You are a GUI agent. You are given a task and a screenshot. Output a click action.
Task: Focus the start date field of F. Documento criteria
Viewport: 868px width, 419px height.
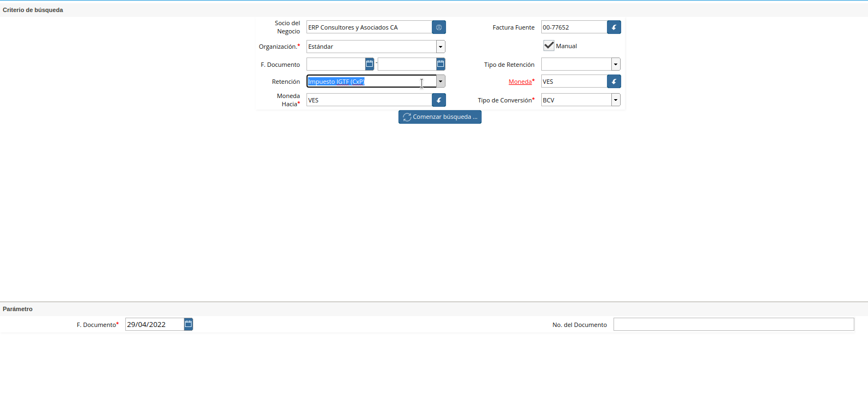336,64
